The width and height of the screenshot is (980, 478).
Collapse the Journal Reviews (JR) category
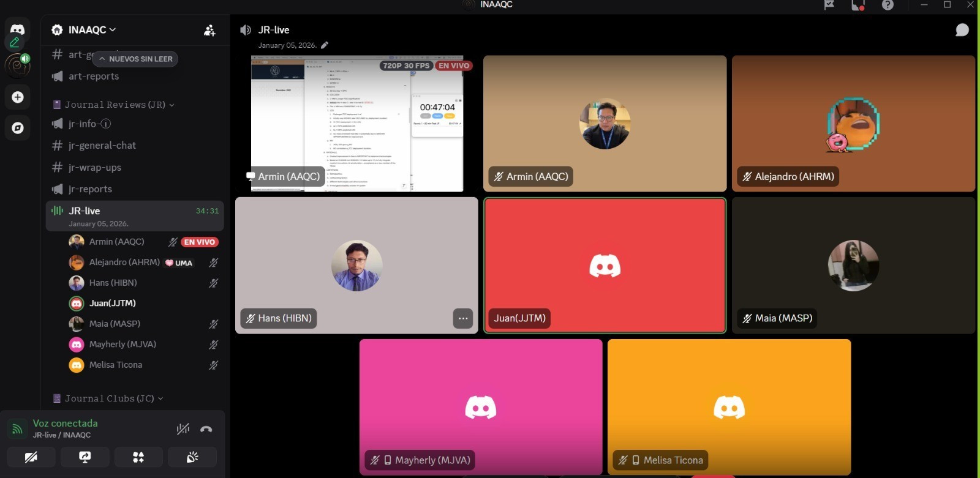point(115,105)
